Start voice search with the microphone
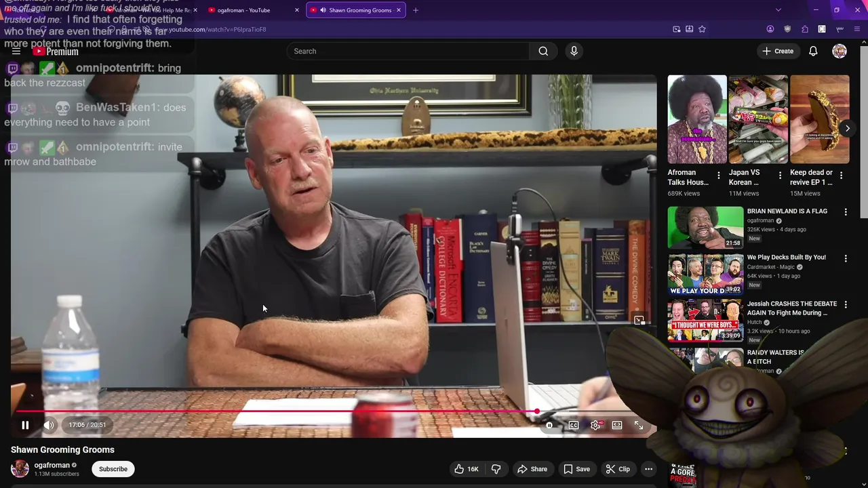Image resolution: width=868 pixels, height=488 pixels. [x=574, y=51]
